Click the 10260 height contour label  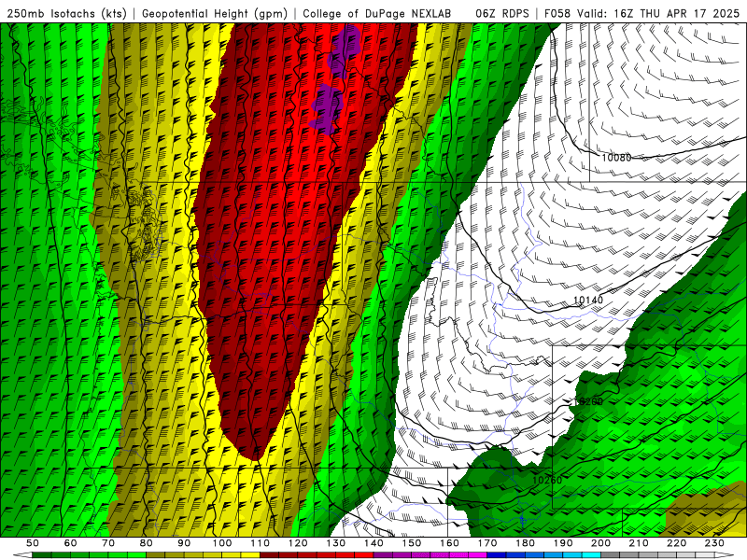click(547, 480)
